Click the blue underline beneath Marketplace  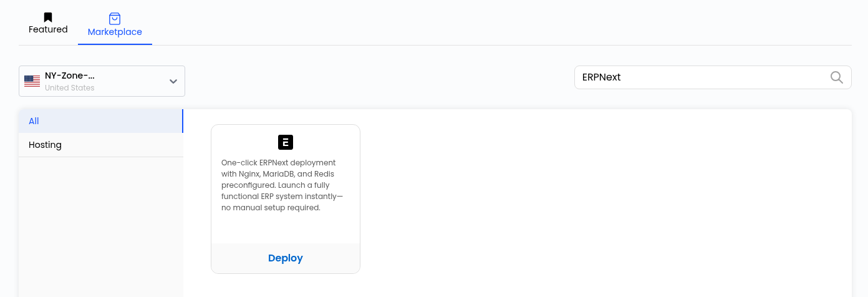[x=115, y=44]
